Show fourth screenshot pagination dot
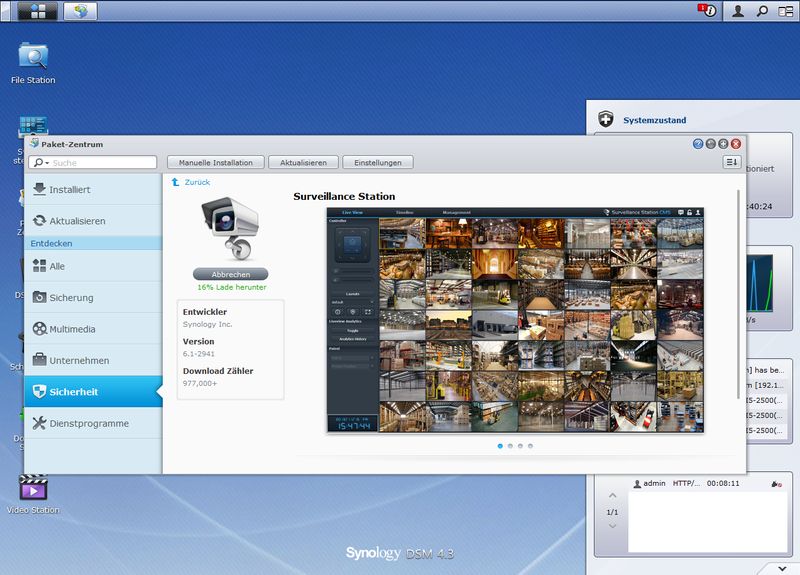Viewport: 800px width, 575px height. [x=531, y=446]
